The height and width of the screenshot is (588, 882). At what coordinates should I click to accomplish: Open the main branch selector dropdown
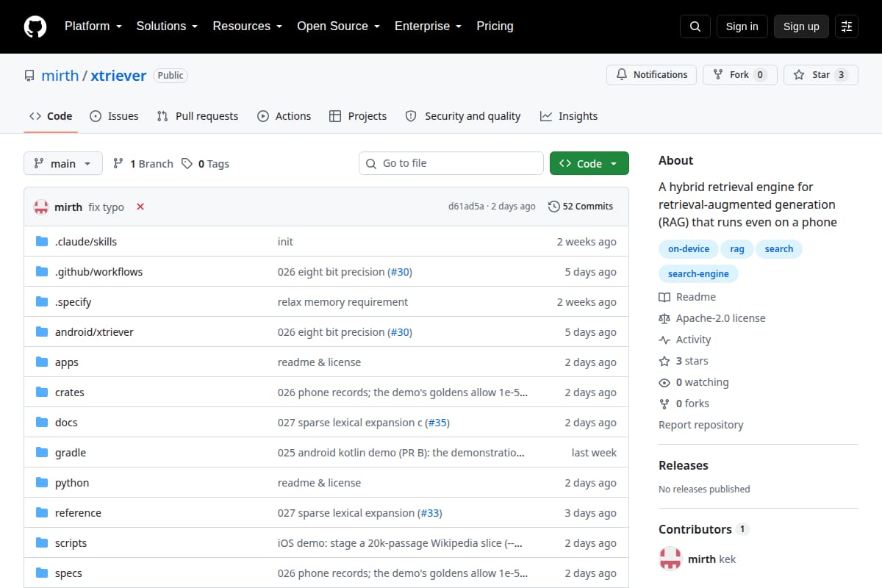click(x=62, y=163)
